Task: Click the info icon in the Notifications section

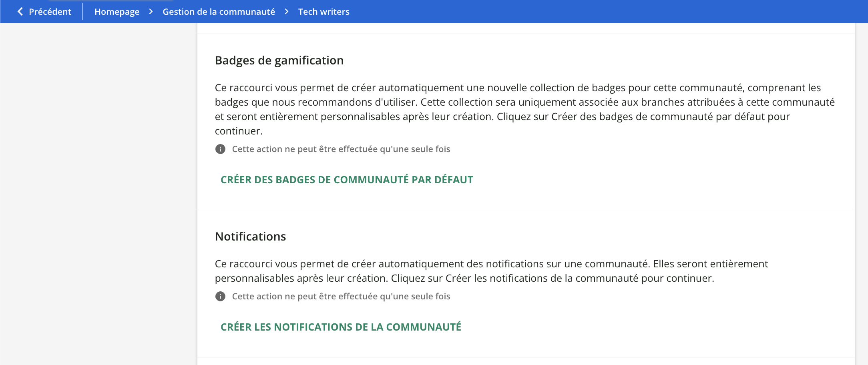Action: 220,296
